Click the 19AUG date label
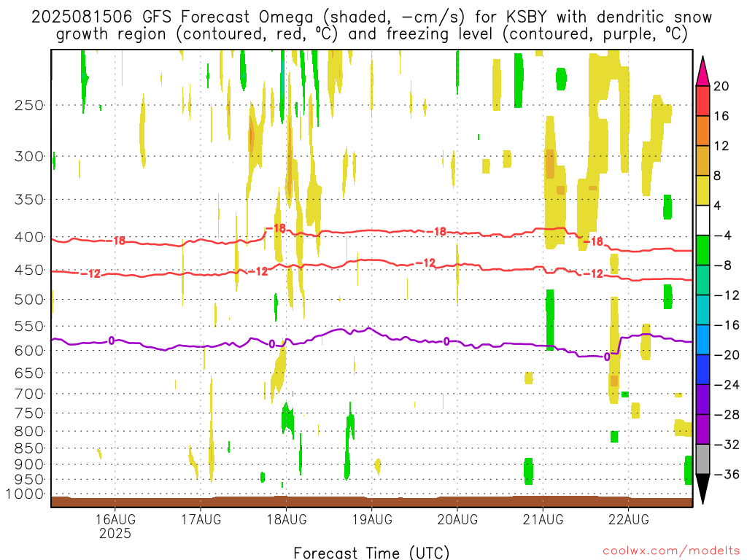The height and width of the screenshot is (560, 747). [371, 519]
